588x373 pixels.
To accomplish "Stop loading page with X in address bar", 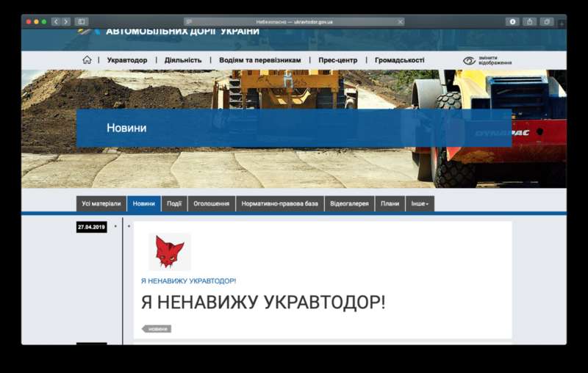I will click(400, 22).
